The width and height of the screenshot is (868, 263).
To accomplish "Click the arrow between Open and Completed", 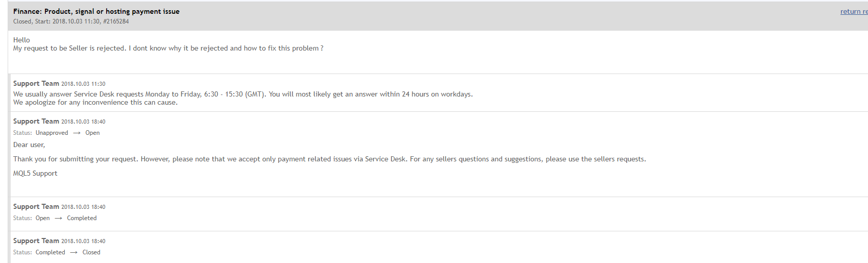I will point(58,218).
